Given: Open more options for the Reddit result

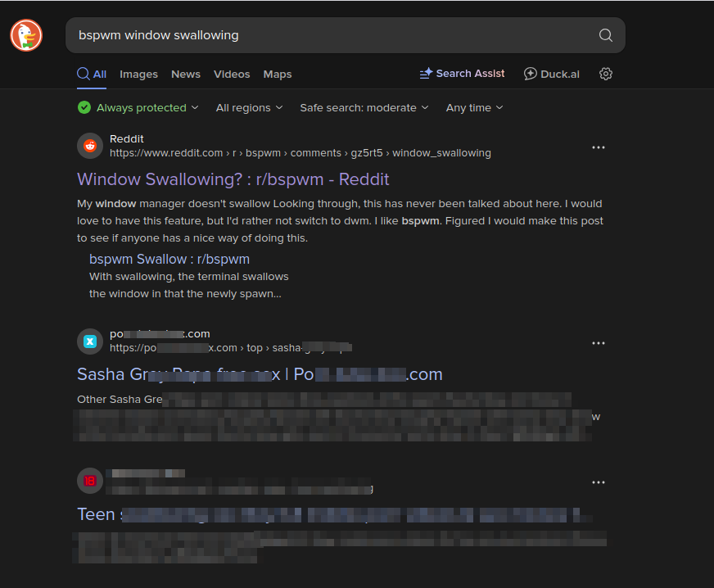Looking at the screenshot, I should click(x=599, y=147).
